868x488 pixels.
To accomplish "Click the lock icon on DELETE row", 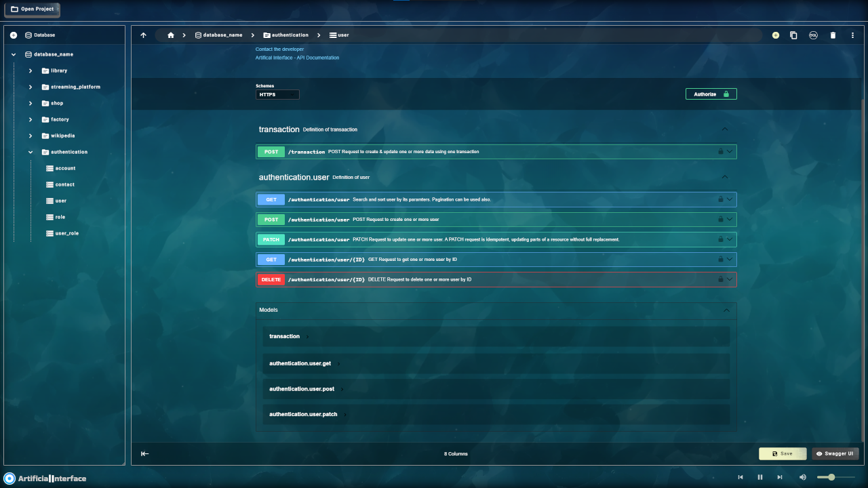I will 720,279.
